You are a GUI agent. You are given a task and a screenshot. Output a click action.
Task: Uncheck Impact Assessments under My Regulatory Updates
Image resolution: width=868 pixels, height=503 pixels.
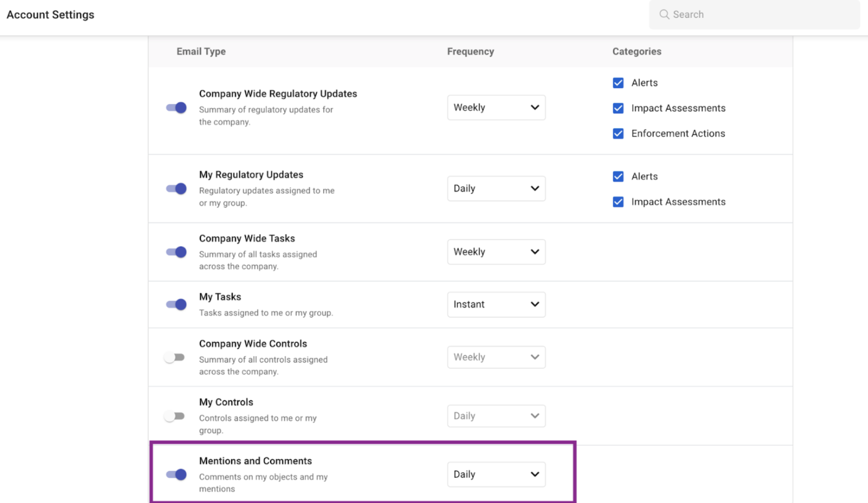(618, 202)
